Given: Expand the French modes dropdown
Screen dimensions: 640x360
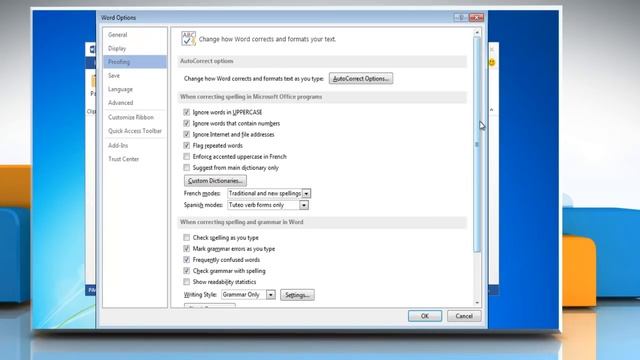Looking at the screenshot, I should tap(306, 193).
